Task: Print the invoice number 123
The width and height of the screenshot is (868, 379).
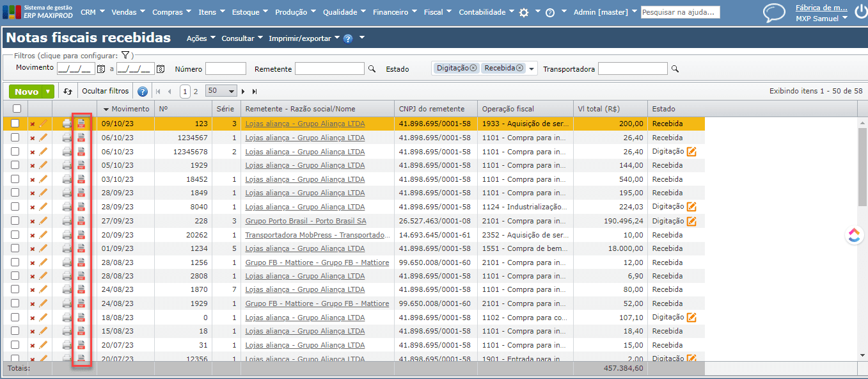Action: (67, 124)
